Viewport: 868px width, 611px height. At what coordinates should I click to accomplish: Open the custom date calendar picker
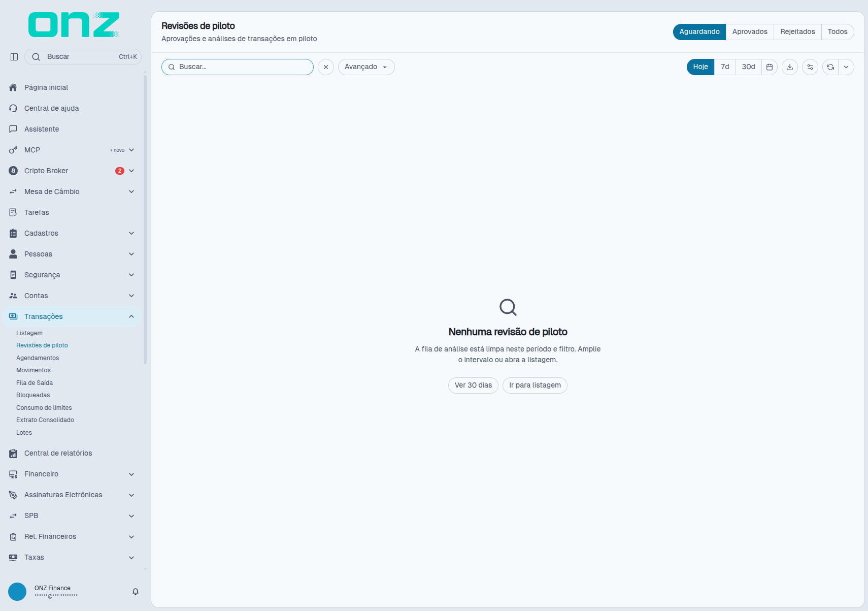click(770, 67)
